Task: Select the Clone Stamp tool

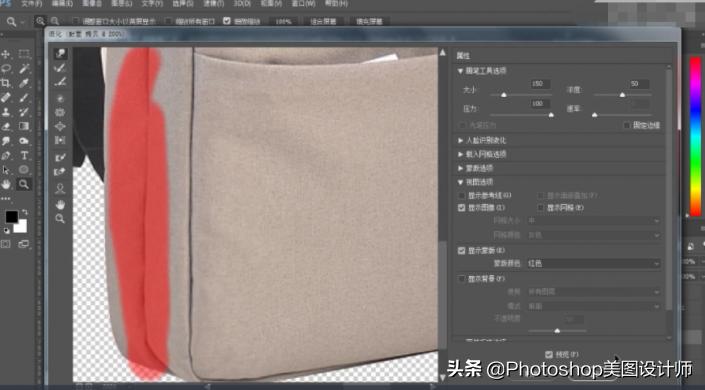Action: click(6, 112)
